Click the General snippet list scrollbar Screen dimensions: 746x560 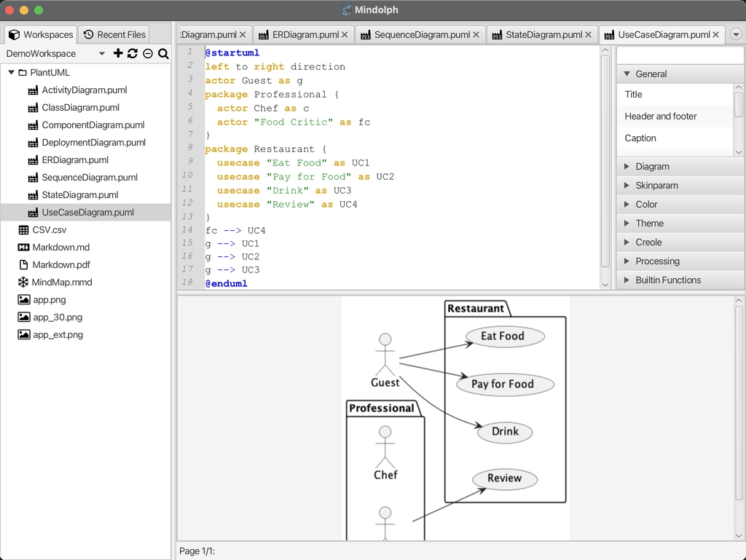click(x=739, y=105)
